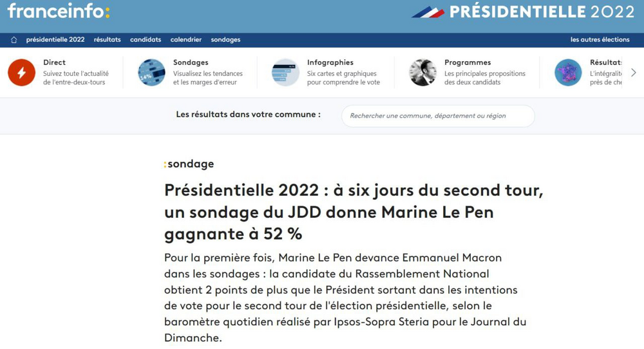Open the Direct lightning bolt icon

pos(21,73)
